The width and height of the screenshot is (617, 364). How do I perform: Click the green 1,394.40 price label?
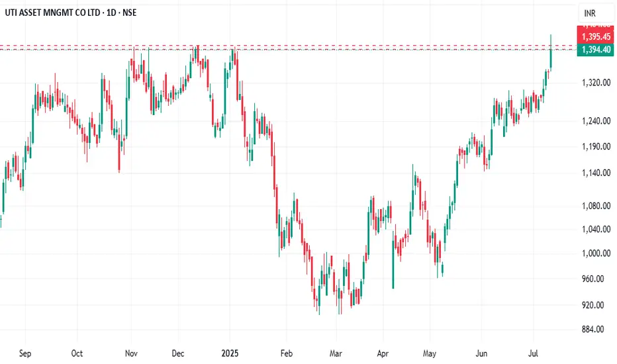[594, 49]
